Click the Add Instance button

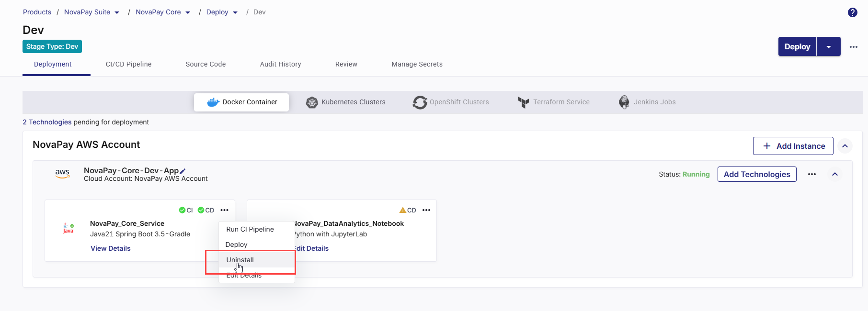pos(793,146)
